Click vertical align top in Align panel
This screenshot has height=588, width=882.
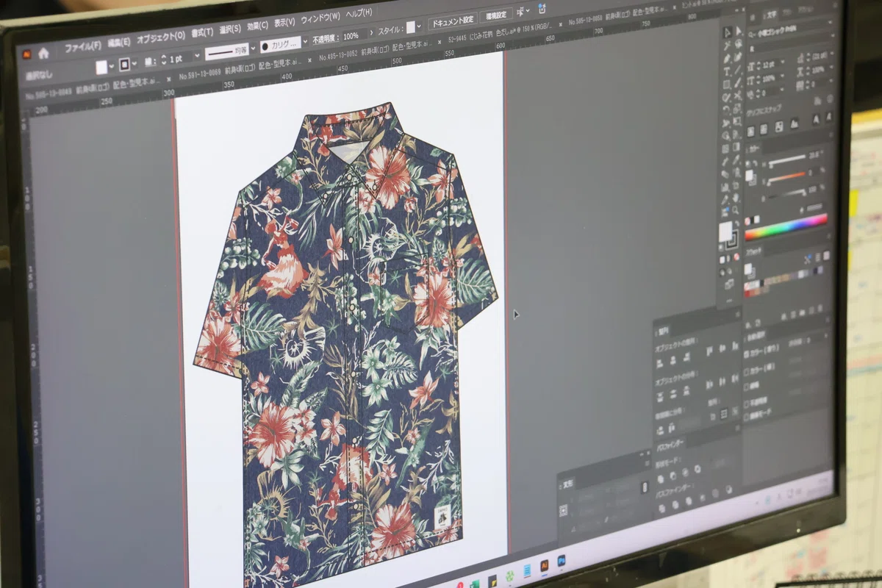point(709,350)
